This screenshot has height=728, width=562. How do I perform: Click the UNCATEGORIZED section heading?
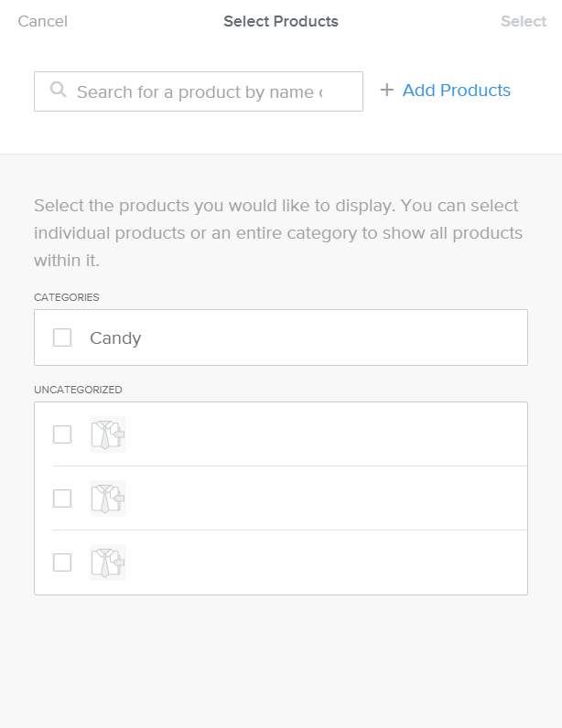(x=78, y=390)
